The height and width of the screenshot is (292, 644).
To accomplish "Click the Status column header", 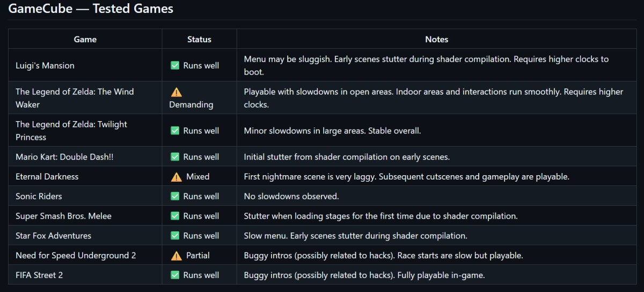I will (199, 39).
